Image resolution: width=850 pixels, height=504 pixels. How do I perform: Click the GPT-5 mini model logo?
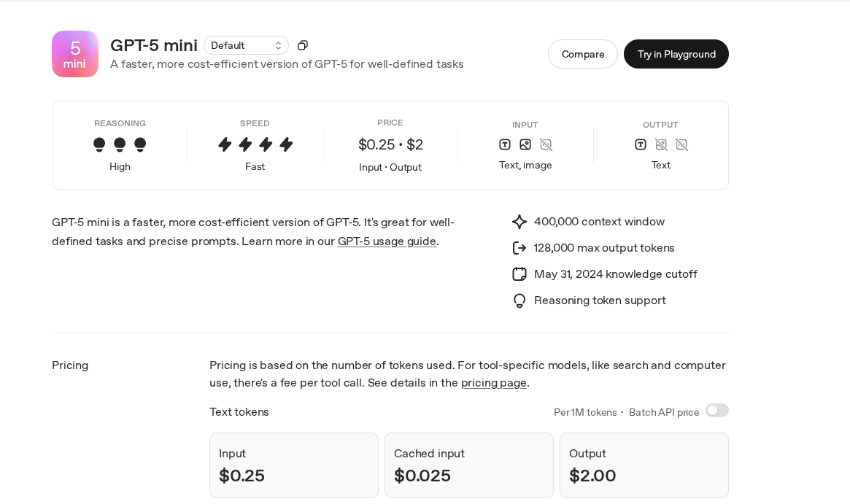pyautogui.click(x=75, y=54)
